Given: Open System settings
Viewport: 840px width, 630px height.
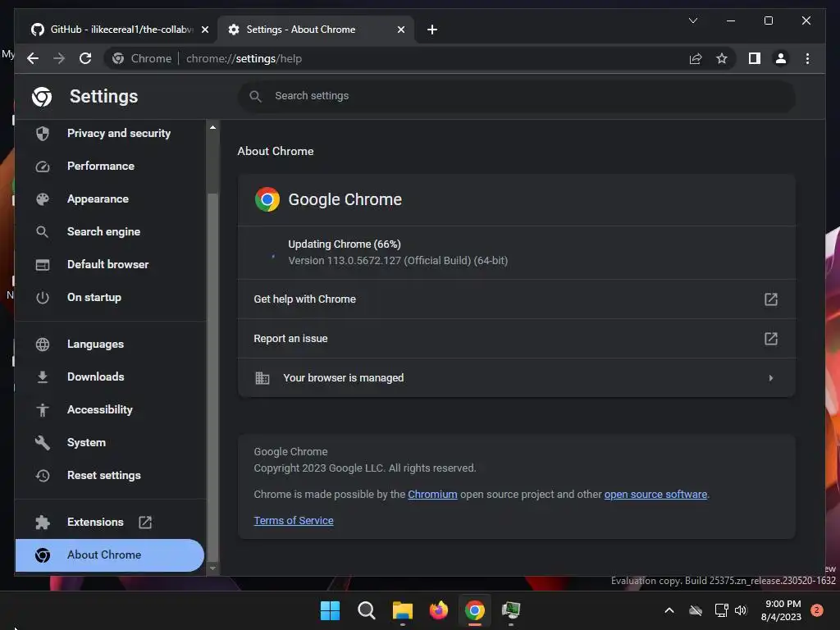Looking at the screenshot, I should (x=111, y=442).
